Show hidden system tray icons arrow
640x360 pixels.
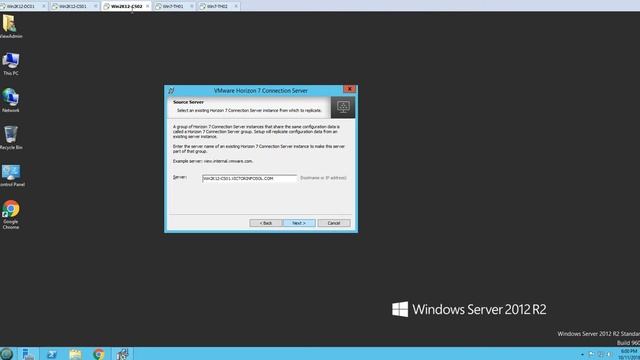(582, 354)
